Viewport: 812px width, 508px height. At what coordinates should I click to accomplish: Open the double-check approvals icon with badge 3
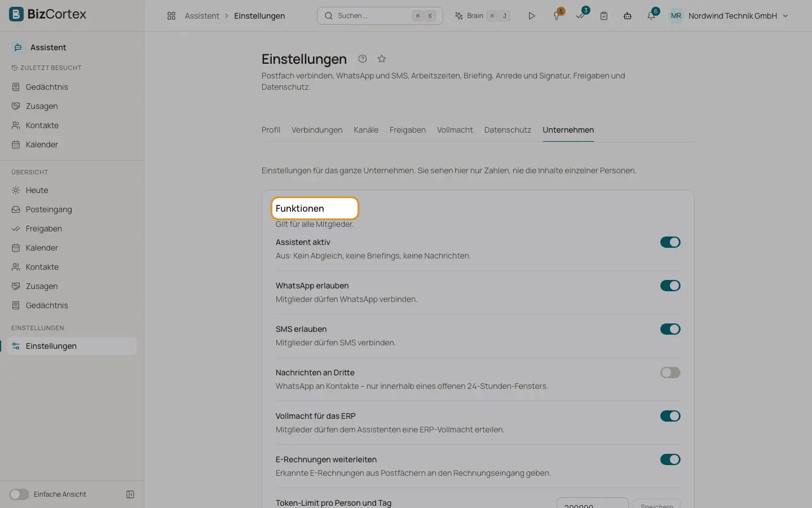click(581, 15)
